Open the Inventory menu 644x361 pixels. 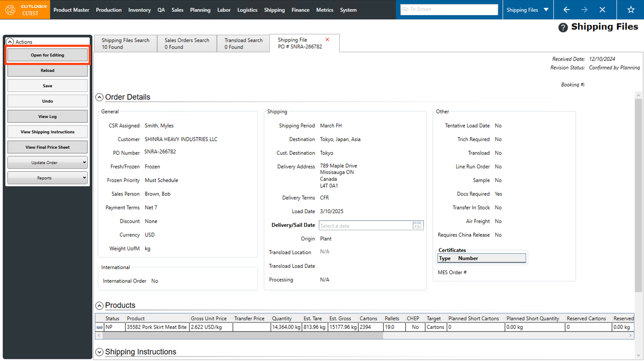click(139, 10)
